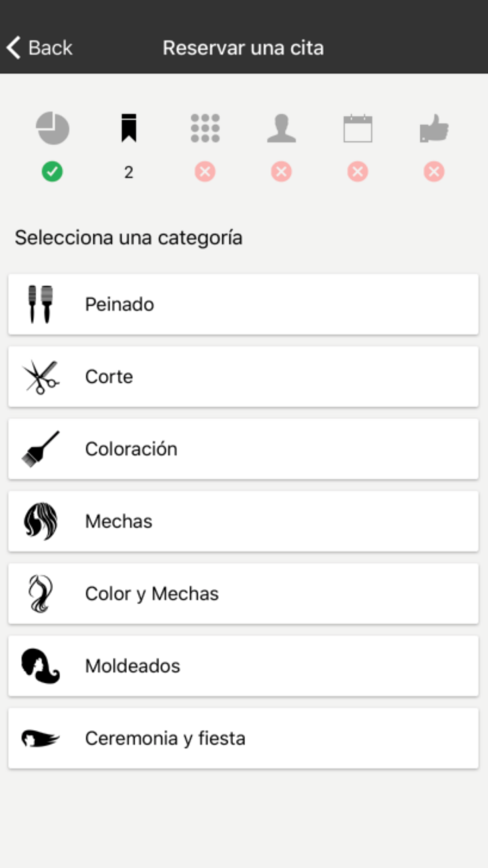This screenshot has height=868, width=488.
Task: Tap the red X under calendar step
Action: pos(358,172)
